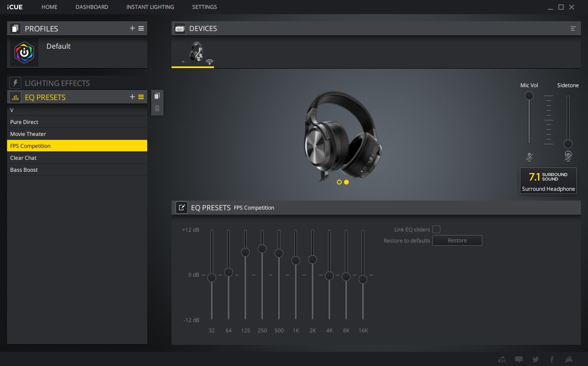Click the 8K EQ slider knob
This screenshot has width=588, height=366.
[x=346, y=277]
